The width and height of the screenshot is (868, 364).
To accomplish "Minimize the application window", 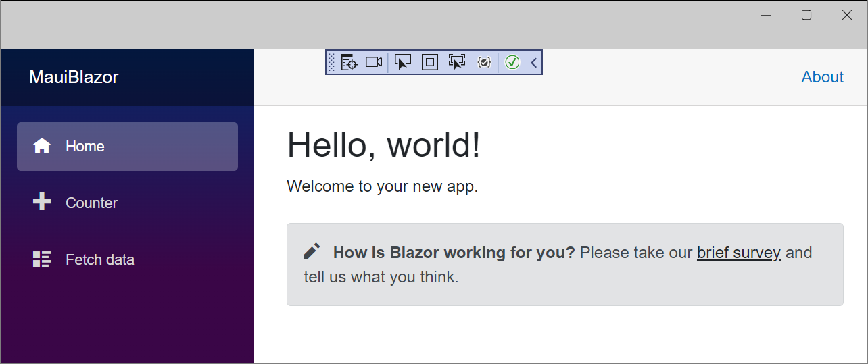I will click(x=766, y=16).
